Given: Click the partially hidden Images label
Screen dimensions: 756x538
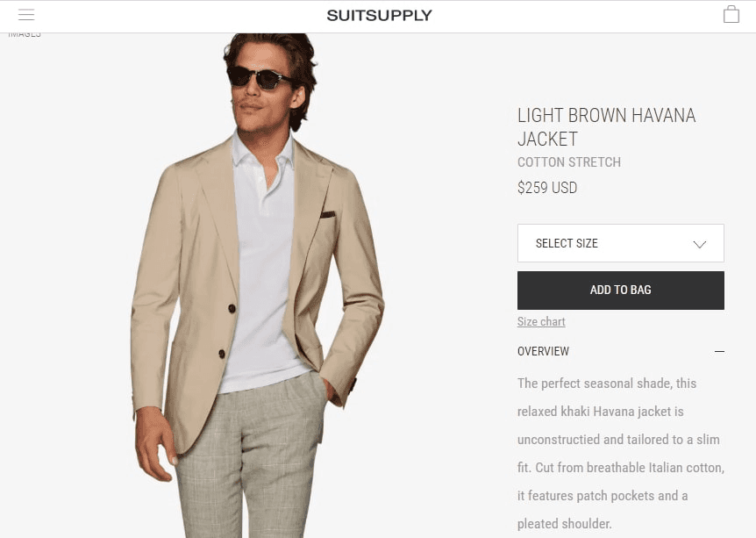Looking at the screenshot, I should pyautogui.click(x=25, y=34).
